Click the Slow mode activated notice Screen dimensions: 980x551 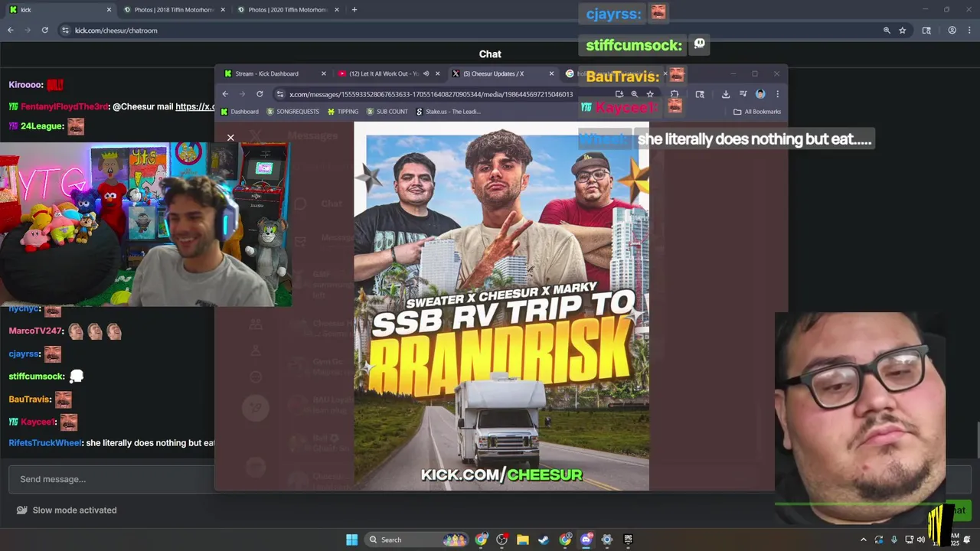pos(67,510)
